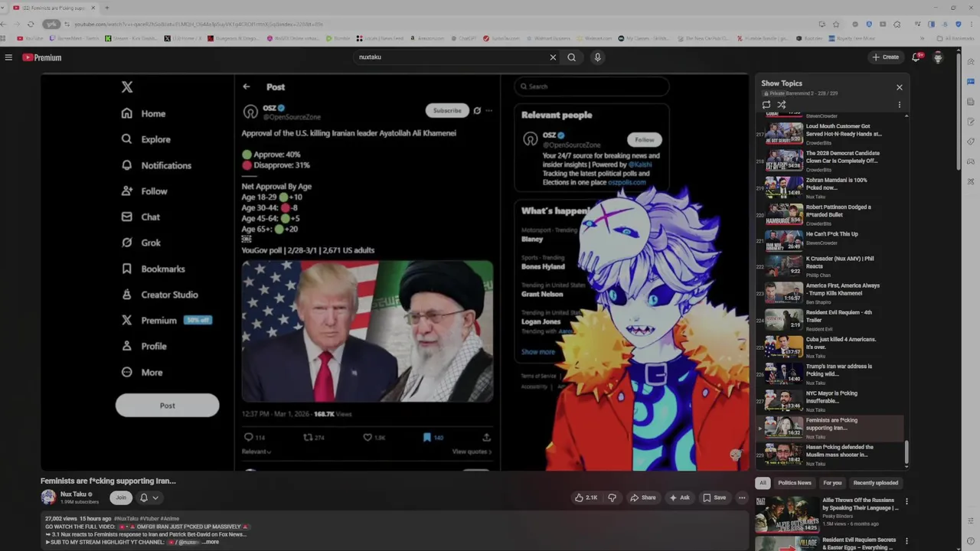This screenshot has height=551, width=980.
Task: Select 'The 2028 Democrat Candidate Clown Car' video
Action: 831,161
